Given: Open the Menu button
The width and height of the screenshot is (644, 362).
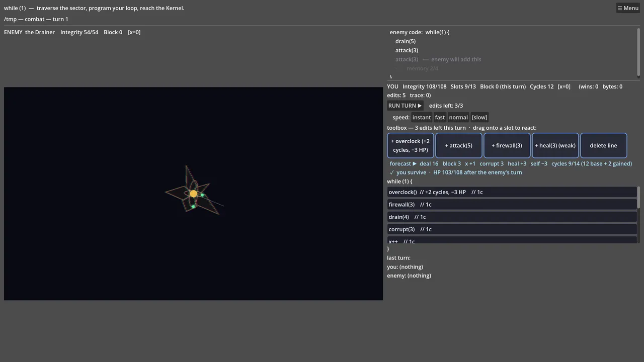Looking at the screenshot, I should 628,8.
